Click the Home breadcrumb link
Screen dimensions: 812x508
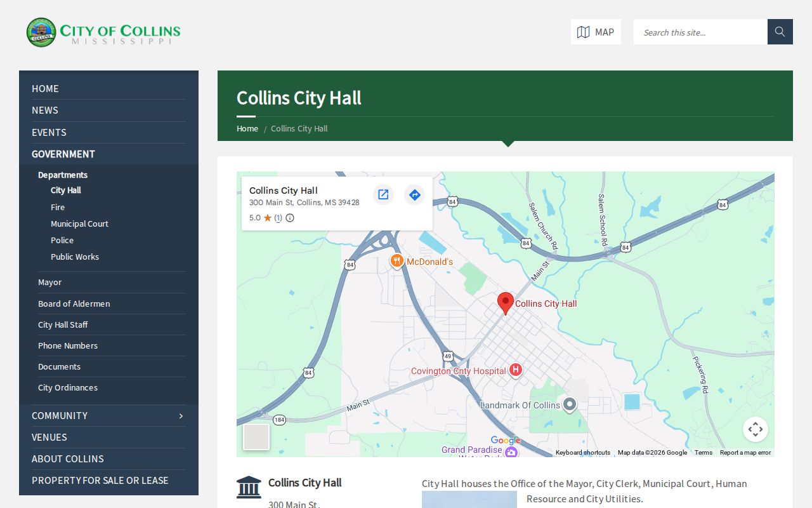(247, 129)
